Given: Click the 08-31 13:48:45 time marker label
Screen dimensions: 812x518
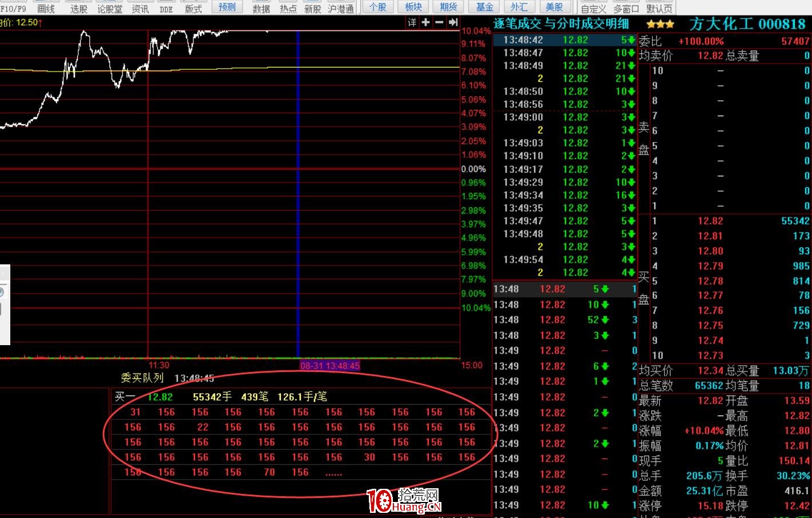Looking at the screenshot, I should [x=330, y=366].
